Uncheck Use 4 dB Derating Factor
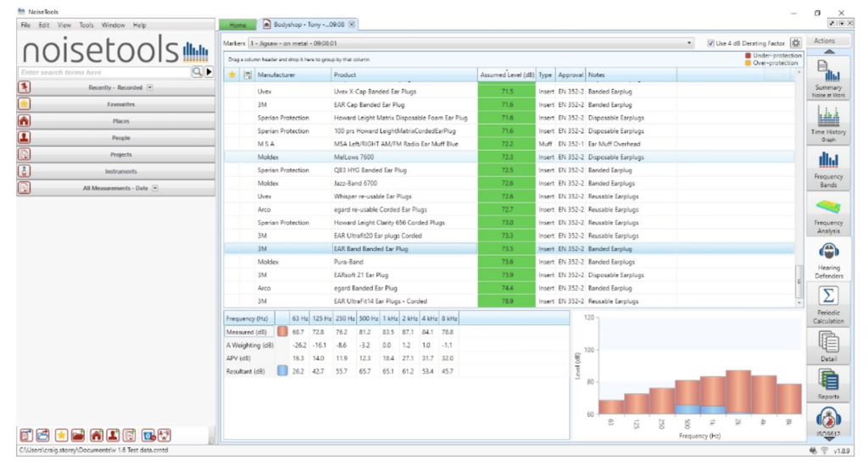The image size is (868, 466). (x=710, y=42)
